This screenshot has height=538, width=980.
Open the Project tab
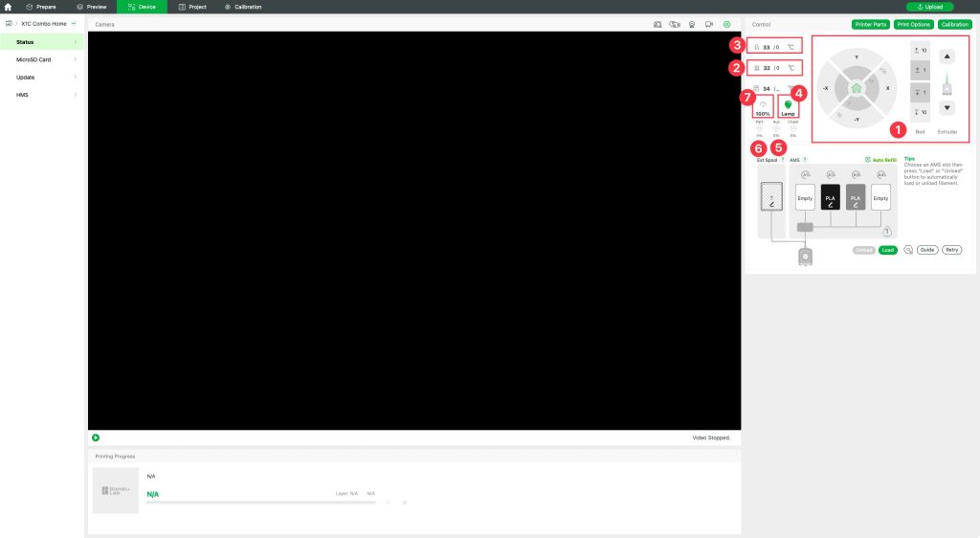click(x=192, y=7)
